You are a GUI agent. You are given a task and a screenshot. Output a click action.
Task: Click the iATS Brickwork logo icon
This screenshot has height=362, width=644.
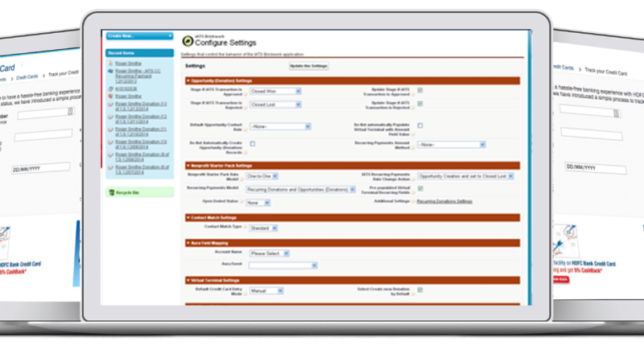[x=188, y=39]
